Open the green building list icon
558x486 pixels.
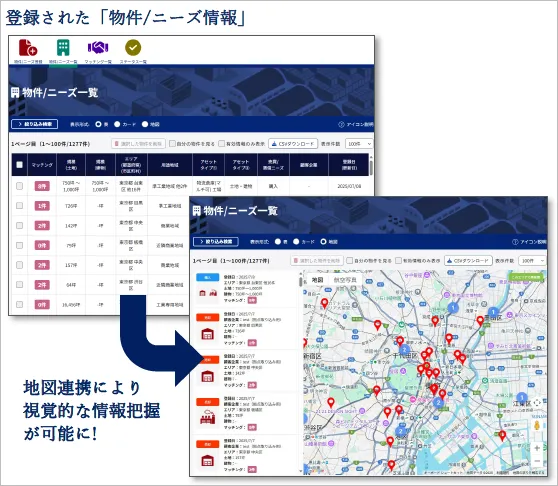[63, 48]
